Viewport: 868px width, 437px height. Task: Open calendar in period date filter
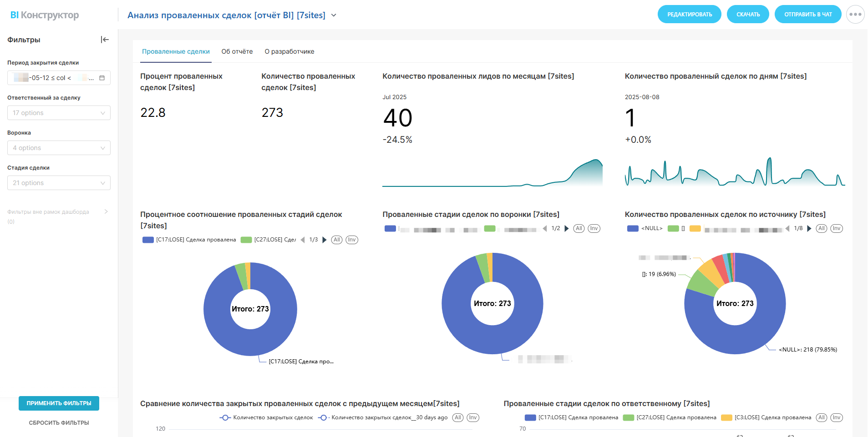pyautogui.click(x=102, y=78)
